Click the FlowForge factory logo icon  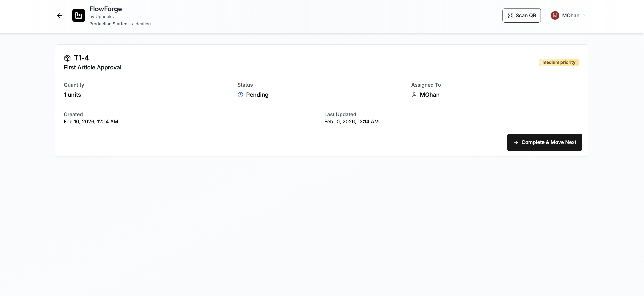tap(78, 15)
